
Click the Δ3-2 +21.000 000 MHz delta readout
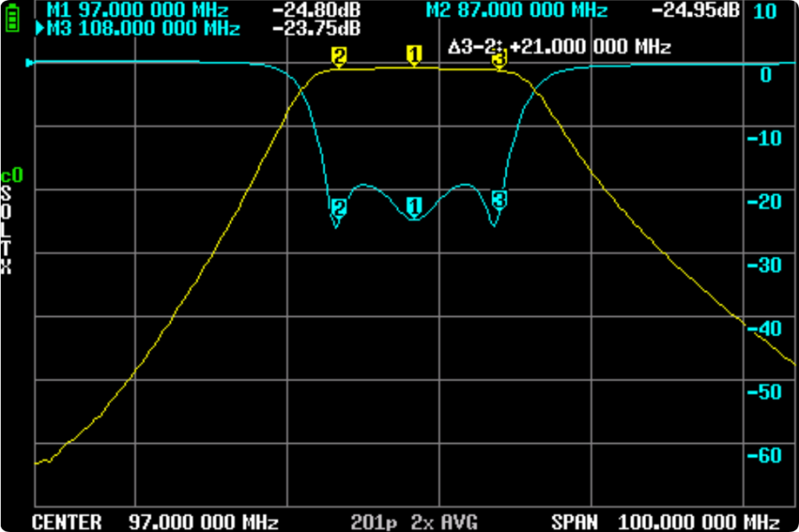click(559, 47)
